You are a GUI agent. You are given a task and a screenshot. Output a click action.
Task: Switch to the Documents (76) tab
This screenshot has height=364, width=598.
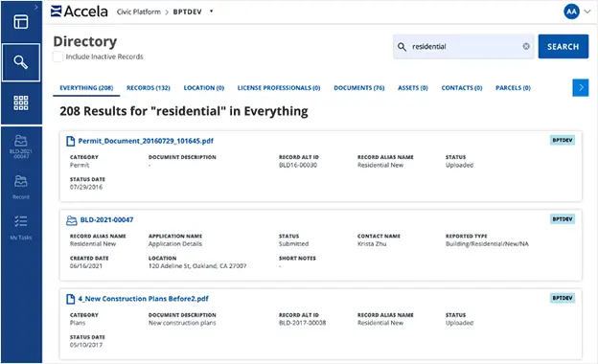[x=358, y=88]
